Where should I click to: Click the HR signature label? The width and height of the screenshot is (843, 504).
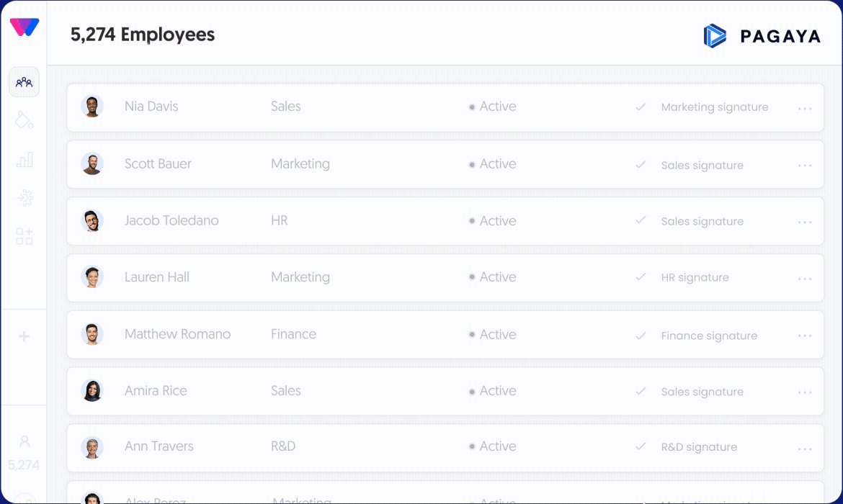pos(695,277)
